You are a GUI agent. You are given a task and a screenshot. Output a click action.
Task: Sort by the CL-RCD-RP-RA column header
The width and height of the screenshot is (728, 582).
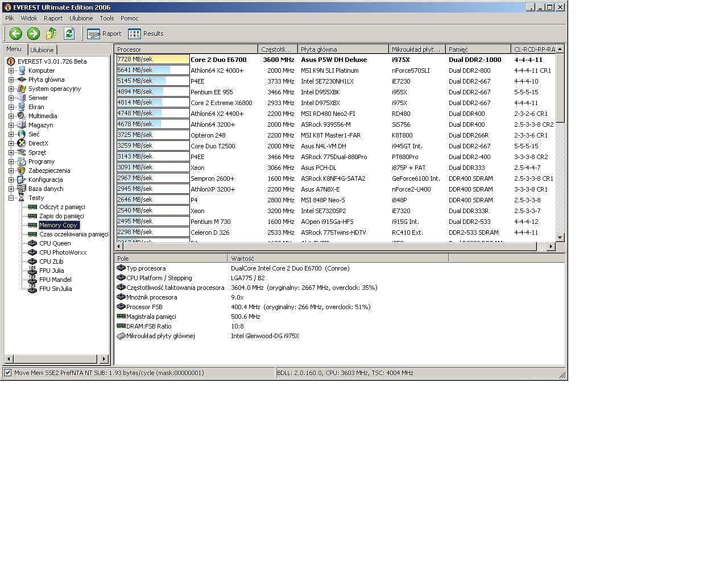533,49
